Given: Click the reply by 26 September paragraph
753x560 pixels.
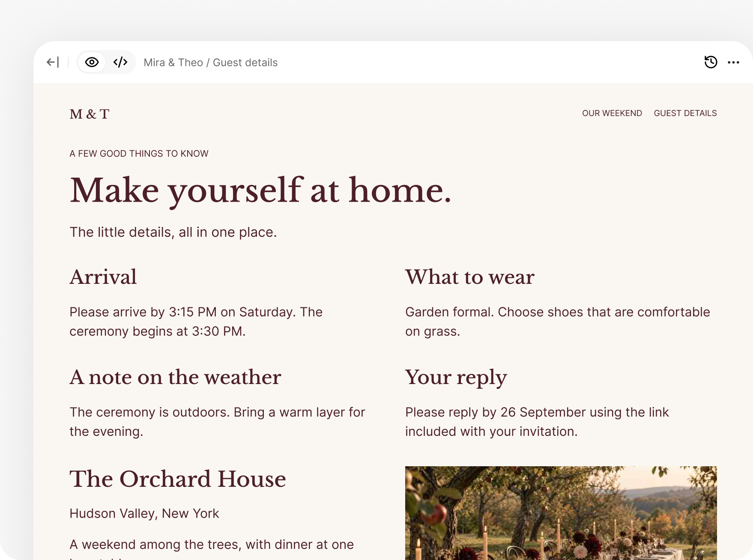Looking at the screenshot, I should [537, 422].
